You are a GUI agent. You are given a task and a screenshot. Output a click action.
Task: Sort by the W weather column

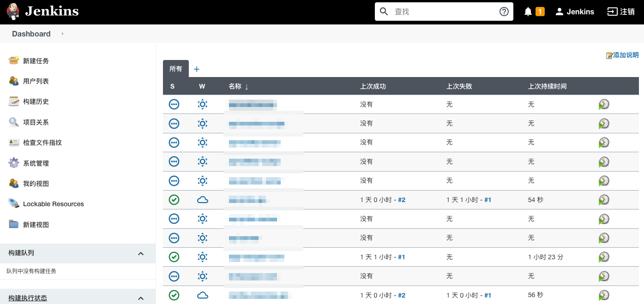(202, 86)
